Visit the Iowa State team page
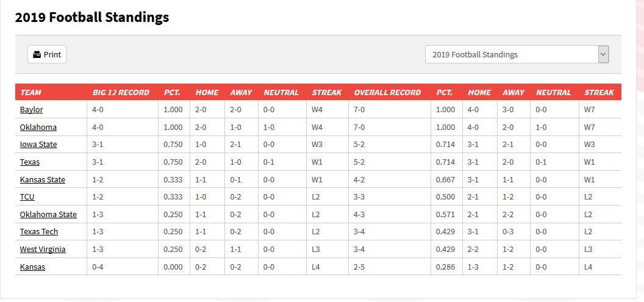The width and height of the screenshot is (644, 302). 38,145
